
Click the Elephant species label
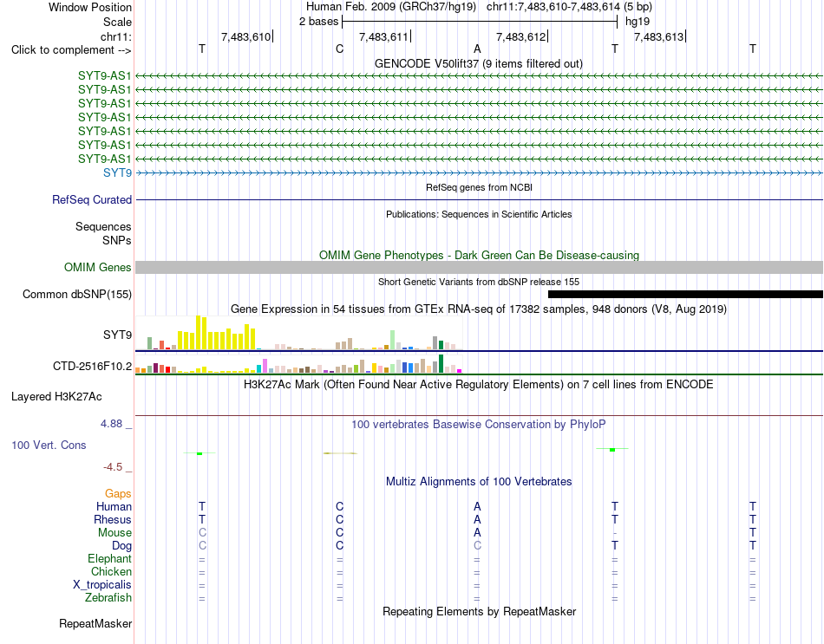[x=109, y=558]
